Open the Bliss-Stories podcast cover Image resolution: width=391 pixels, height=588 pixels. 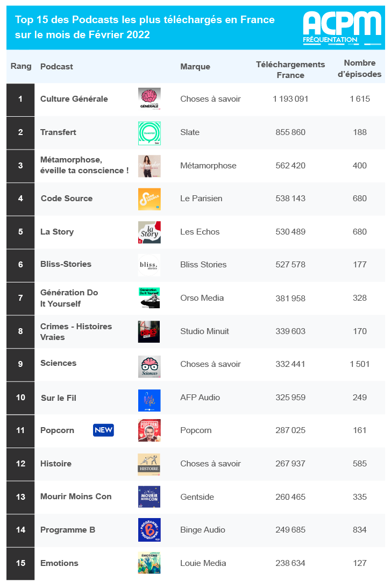pos(149,265)
